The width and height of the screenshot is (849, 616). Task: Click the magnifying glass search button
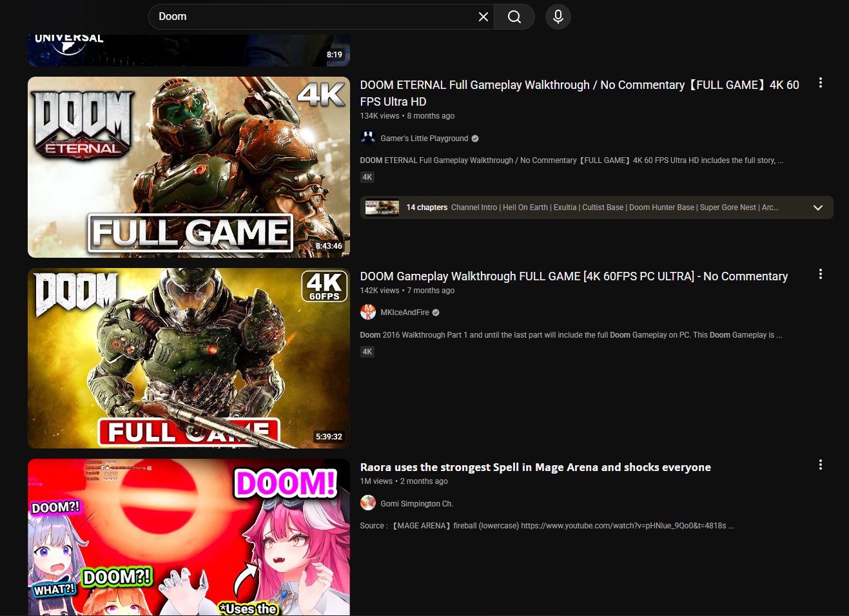[x=514, y=17]
